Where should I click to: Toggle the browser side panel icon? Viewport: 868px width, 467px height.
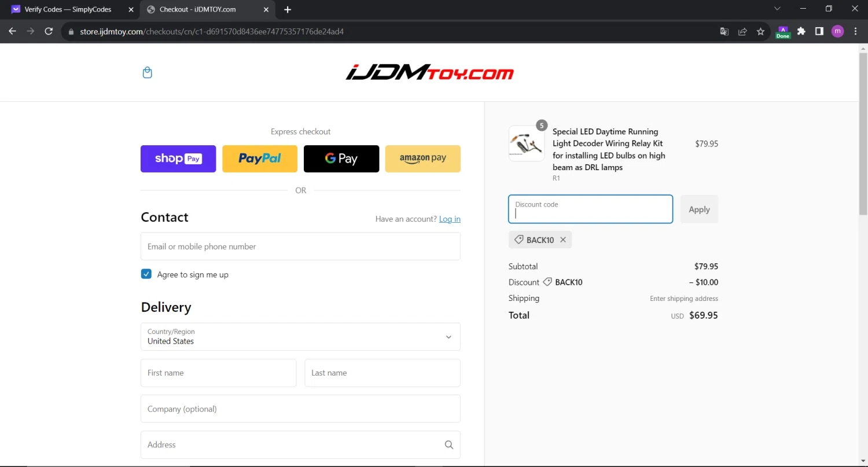click(819, 31)
